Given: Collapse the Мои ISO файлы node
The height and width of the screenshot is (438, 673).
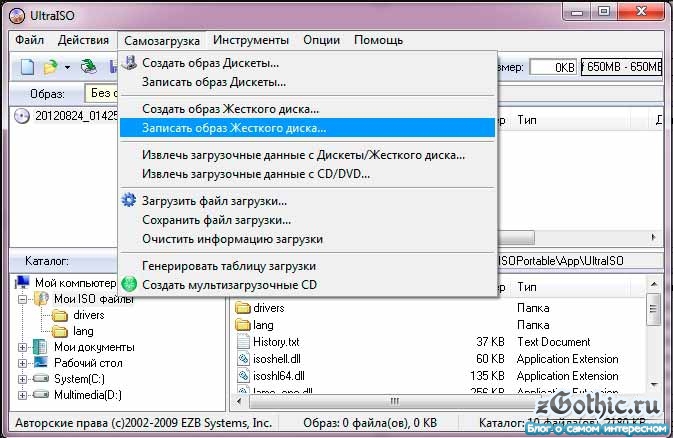Looking at the screenshot, I should coord(22,299).
